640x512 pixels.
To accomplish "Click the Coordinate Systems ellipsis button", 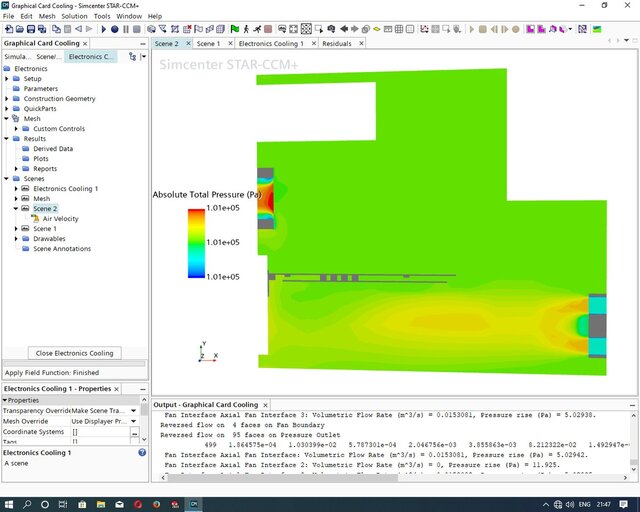I will (x=135, y=432).
